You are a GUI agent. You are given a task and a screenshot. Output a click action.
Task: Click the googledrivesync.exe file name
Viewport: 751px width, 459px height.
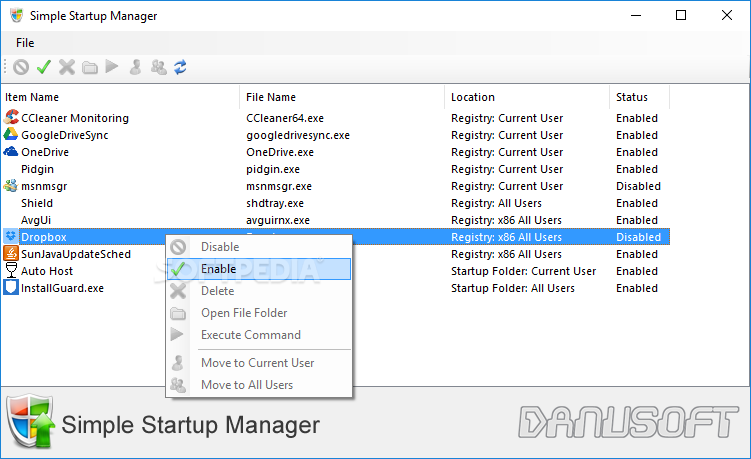coord(298,135)
